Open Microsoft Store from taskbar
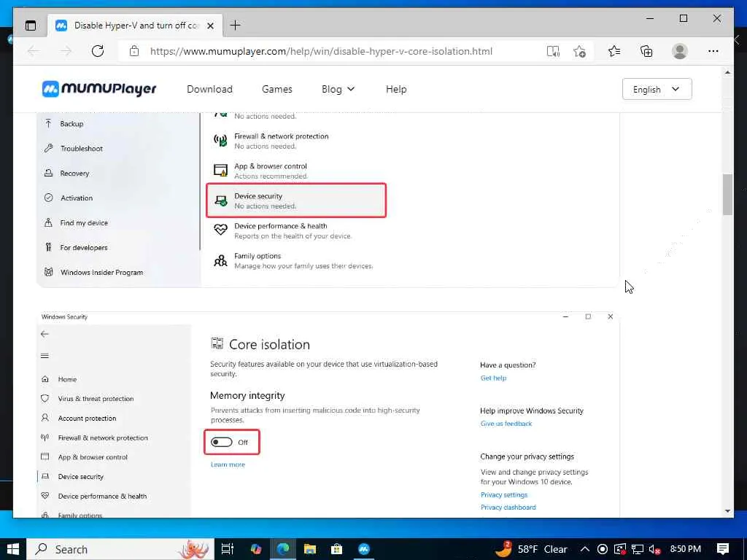747x560 pixels. point(337,549)
